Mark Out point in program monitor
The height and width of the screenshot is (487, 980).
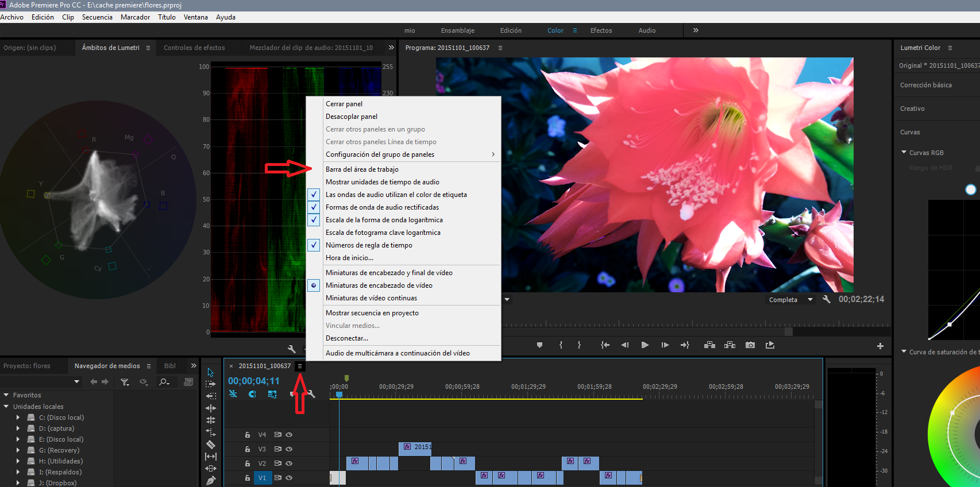tap(579, 345)
